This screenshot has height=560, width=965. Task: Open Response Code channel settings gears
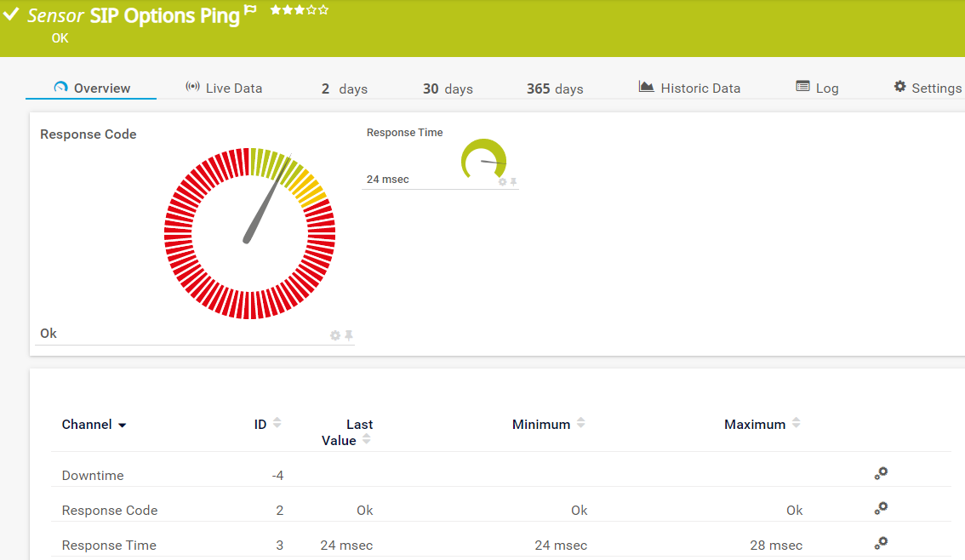(881, 509)
